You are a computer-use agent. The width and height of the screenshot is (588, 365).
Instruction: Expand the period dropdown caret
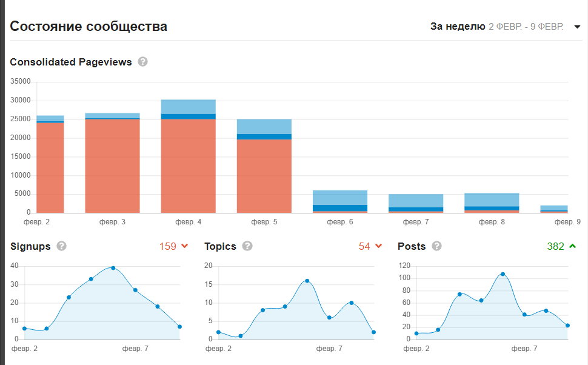click(578, 27)
